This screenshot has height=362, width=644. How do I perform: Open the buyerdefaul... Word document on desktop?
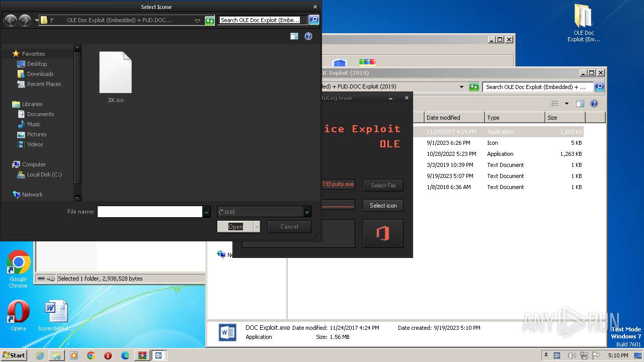pos(56,316)
